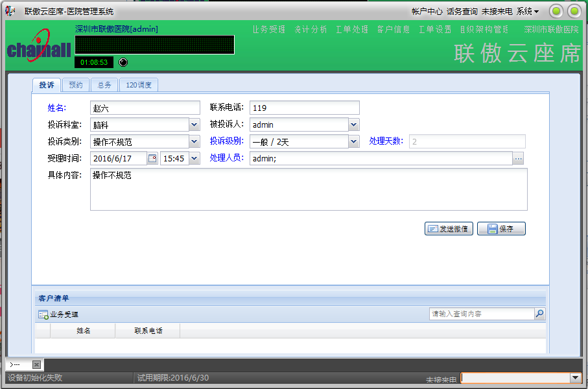Viewport: 588px width, 389px height.
Task: Open the 系统 menu in the title bar
Action: pos(527,11)
